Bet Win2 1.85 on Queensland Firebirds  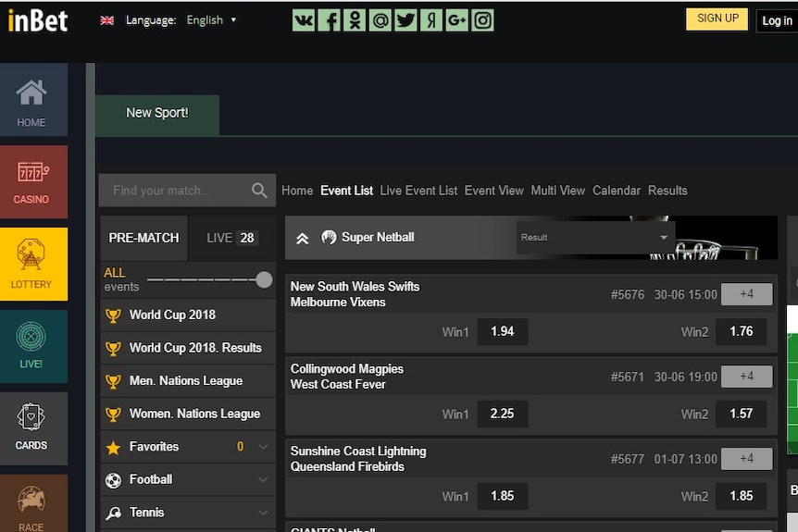tap(741, 497)
